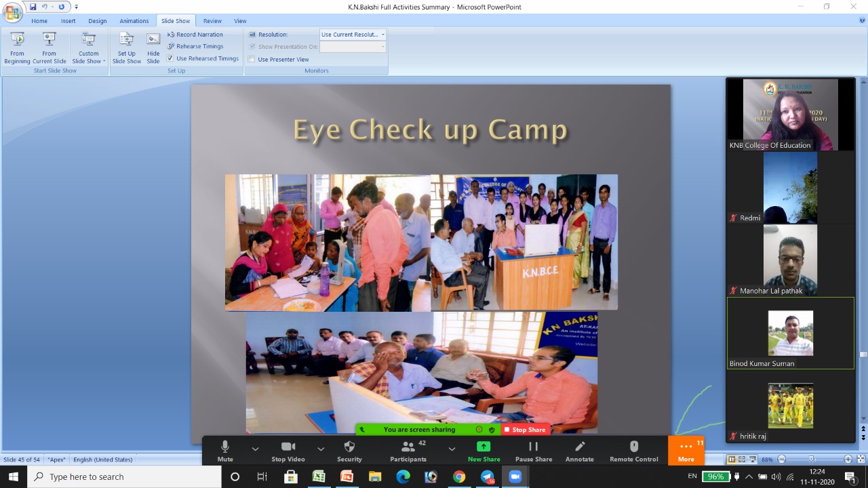The height and width of the screenshot is (488, 868).
Task: Select KNB College Of Education video tile
Action: coord(791,115)
